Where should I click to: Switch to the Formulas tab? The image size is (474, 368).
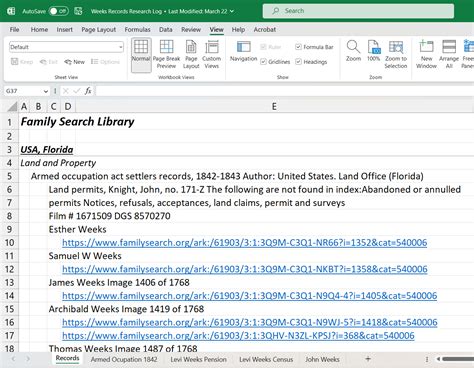point(137,30)
